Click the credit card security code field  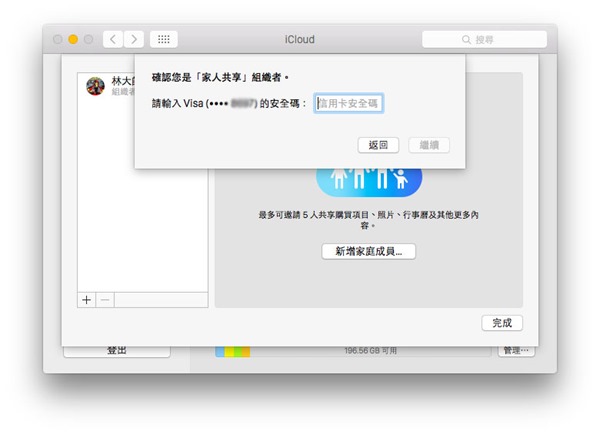click(349, 103)
